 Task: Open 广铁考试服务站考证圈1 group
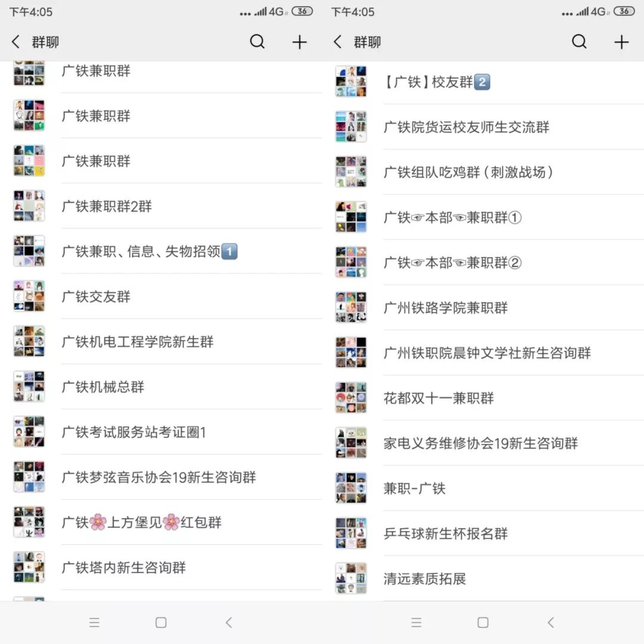coord(161,432)
